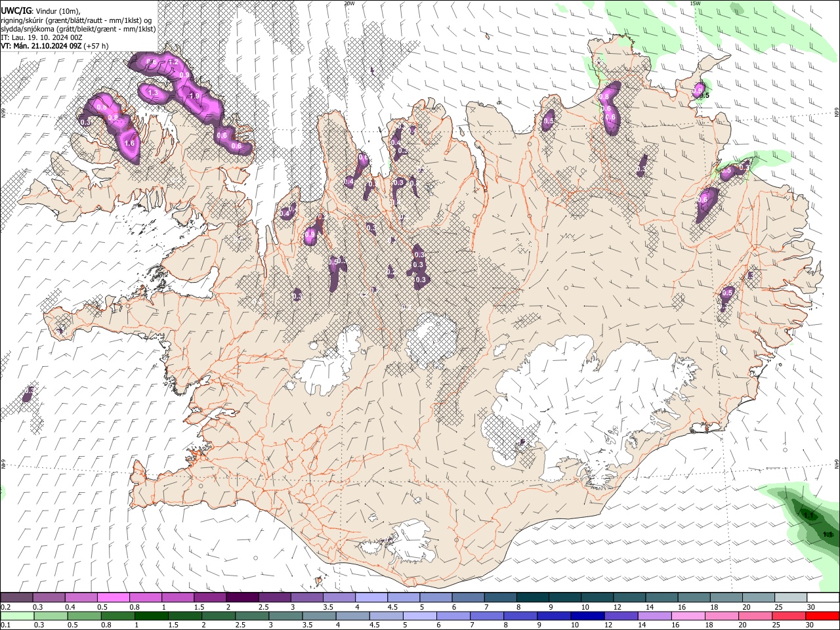
Task: Click the darkest navy blue swatch in rain scale
Action: 586,616
